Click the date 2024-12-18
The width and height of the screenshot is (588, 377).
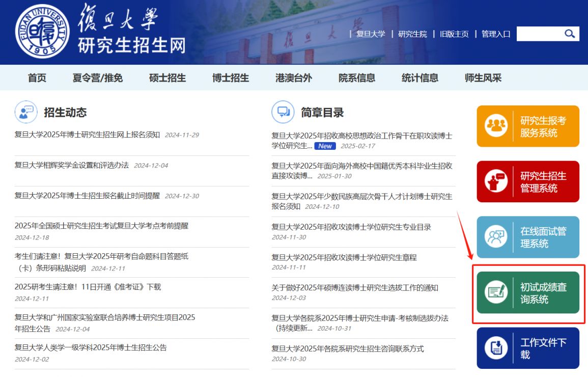pyautogui.click(x=32, y=237)
